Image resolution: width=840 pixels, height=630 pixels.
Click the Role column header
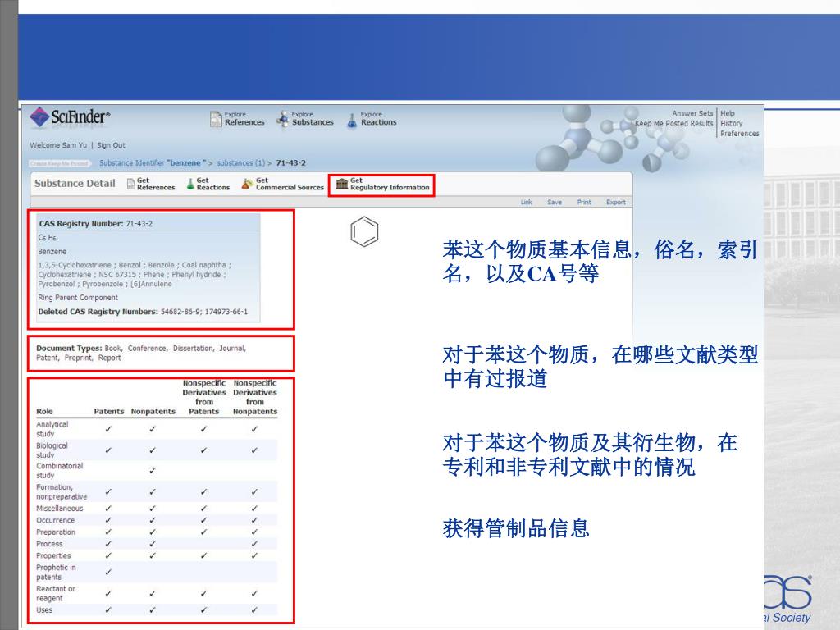click(44, 412)
